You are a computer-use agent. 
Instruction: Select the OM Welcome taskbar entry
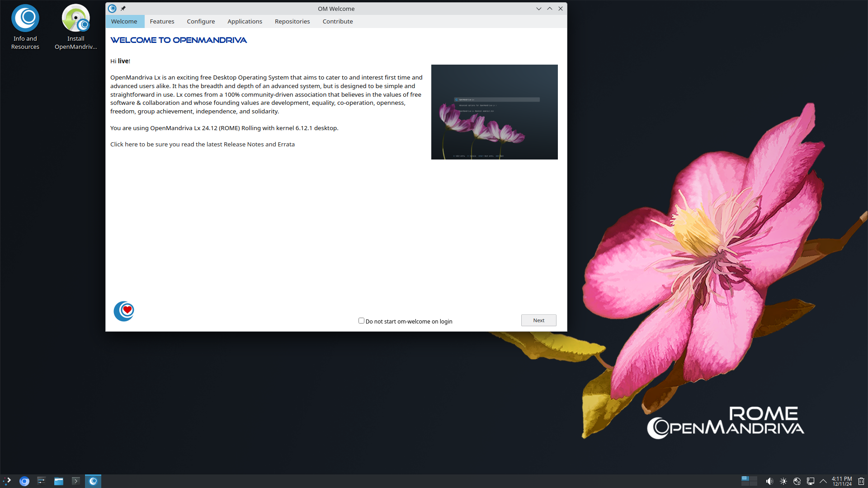pos(93,481)
